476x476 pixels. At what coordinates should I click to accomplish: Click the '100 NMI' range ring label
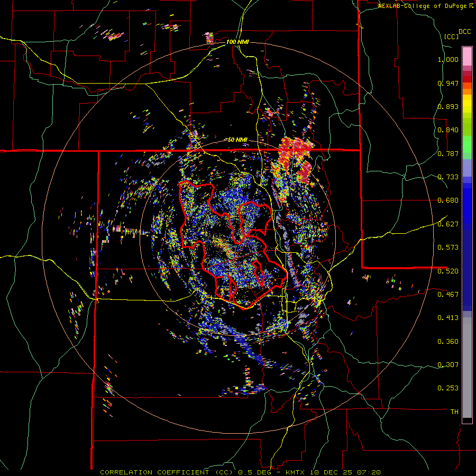coord(237,42)
